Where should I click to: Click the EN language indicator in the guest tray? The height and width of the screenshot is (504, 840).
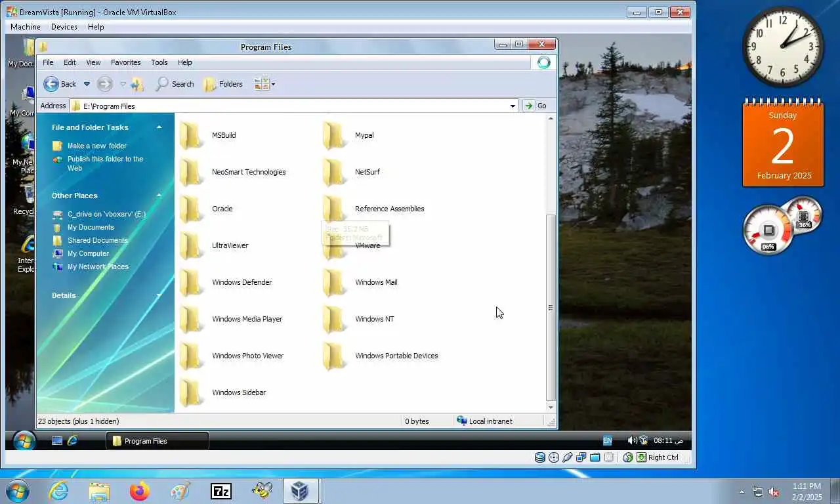point(607,441)
